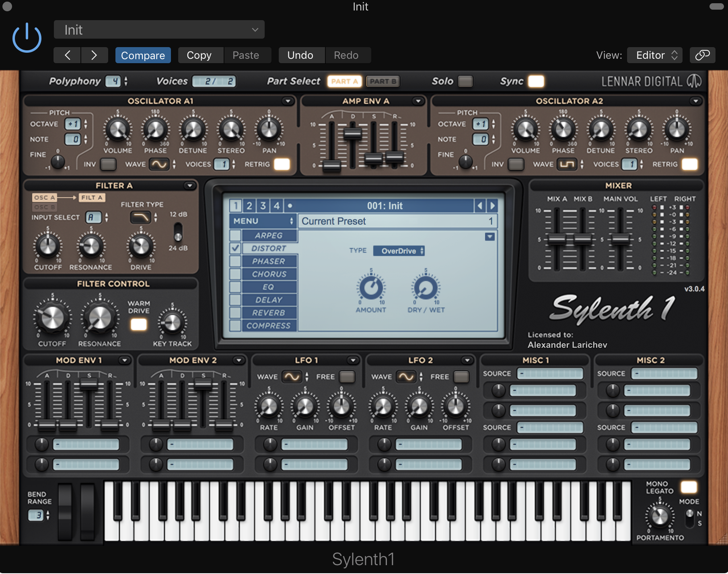Click Filter A Cutoff knob

point(48,246)
